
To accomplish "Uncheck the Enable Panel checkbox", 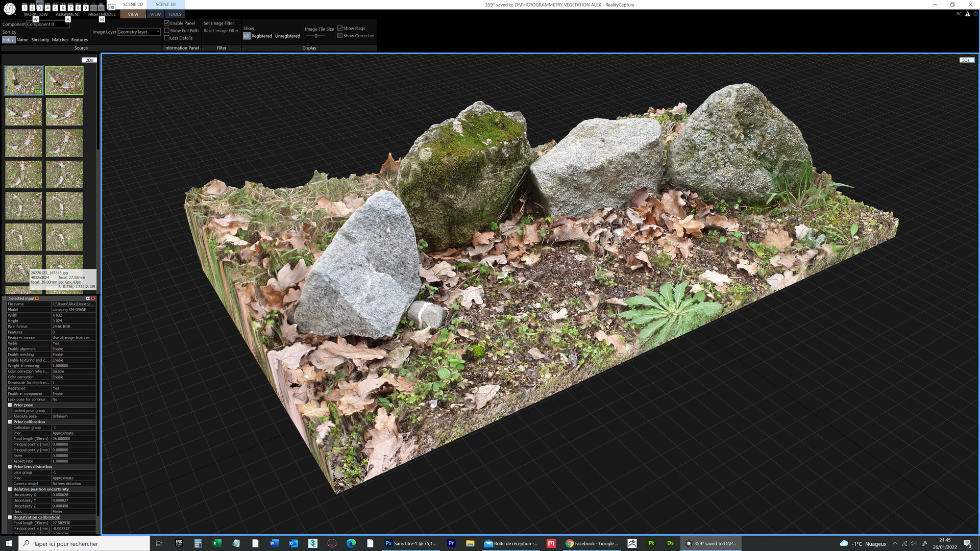I will point(166,23).
